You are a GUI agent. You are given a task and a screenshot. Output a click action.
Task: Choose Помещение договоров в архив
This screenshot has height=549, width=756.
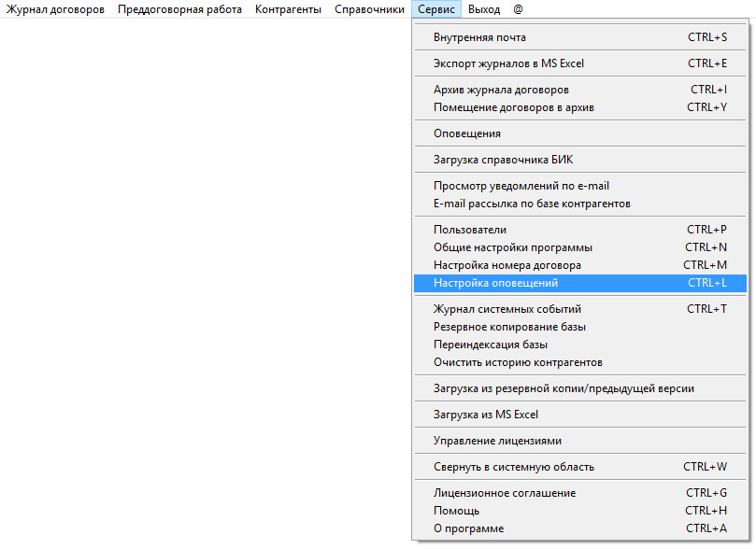coord(513,107)
